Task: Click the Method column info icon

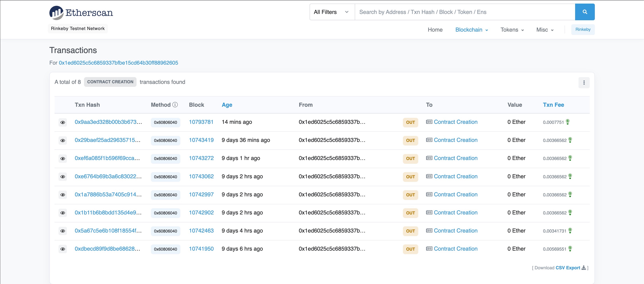Action: pos(175,105)
